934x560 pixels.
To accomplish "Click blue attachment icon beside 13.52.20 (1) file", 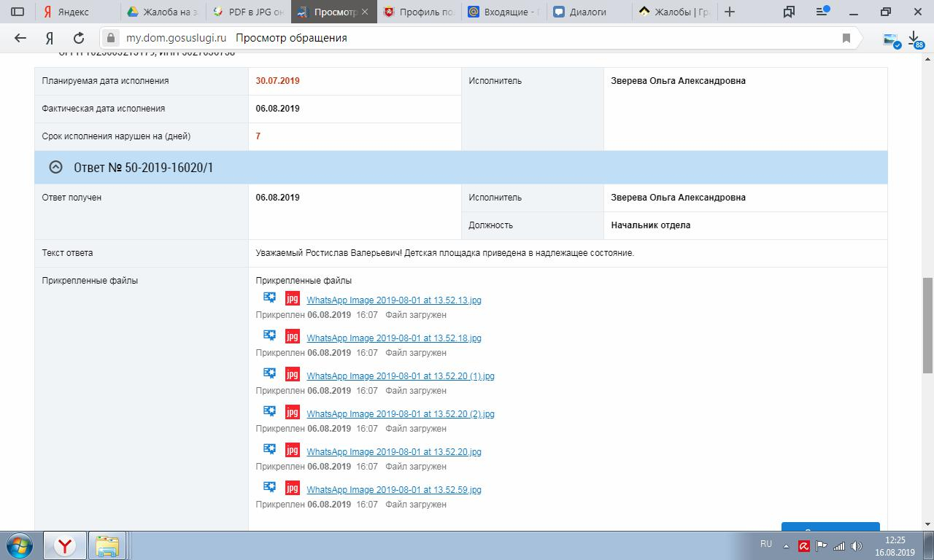I will (x=269, y=373).
